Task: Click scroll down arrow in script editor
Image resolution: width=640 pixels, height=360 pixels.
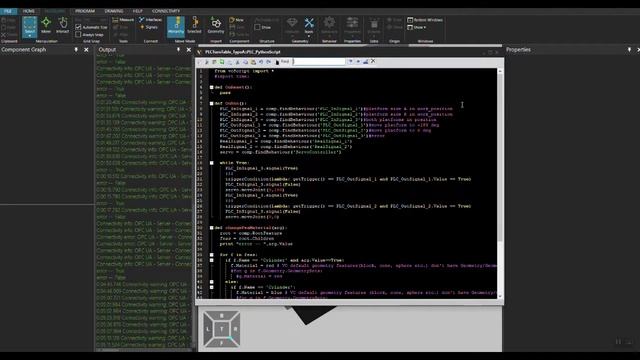Action: point(500,296)
